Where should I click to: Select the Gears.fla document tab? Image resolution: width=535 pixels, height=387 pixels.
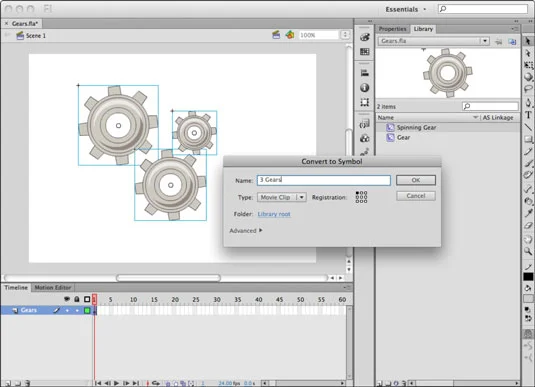pyautogui.click(x=25, y=24)
